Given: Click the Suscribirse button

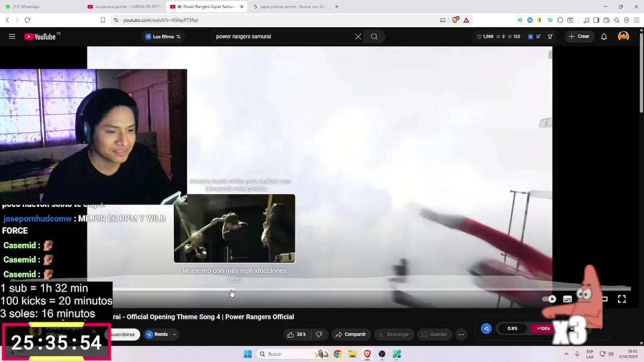Looking at the screenshot, I should [122, 334].
